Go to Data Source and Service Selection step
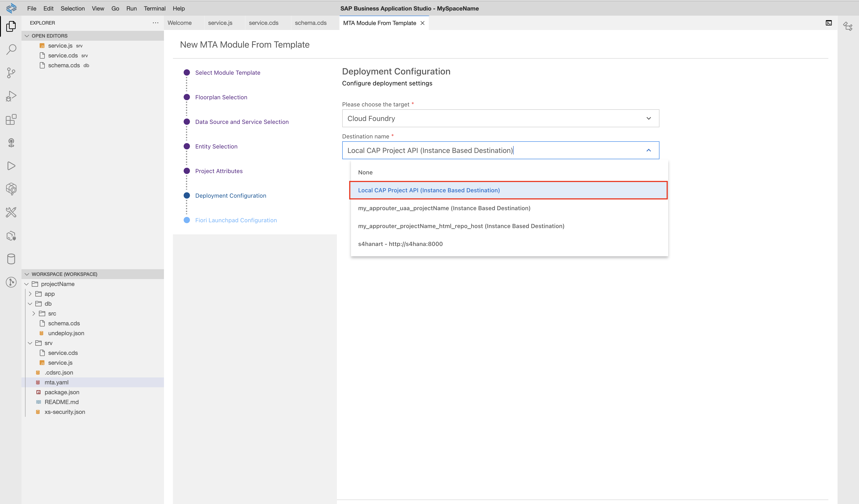 pos(242,122)
